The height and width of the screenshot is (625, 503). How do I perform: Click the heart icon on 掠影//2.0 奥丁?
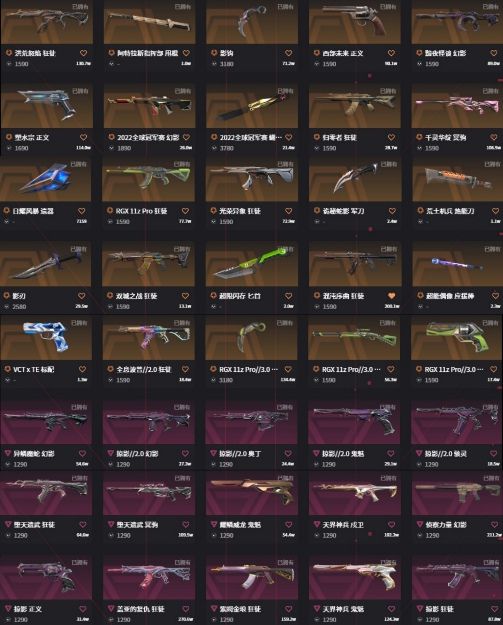[x=288, y=453]
